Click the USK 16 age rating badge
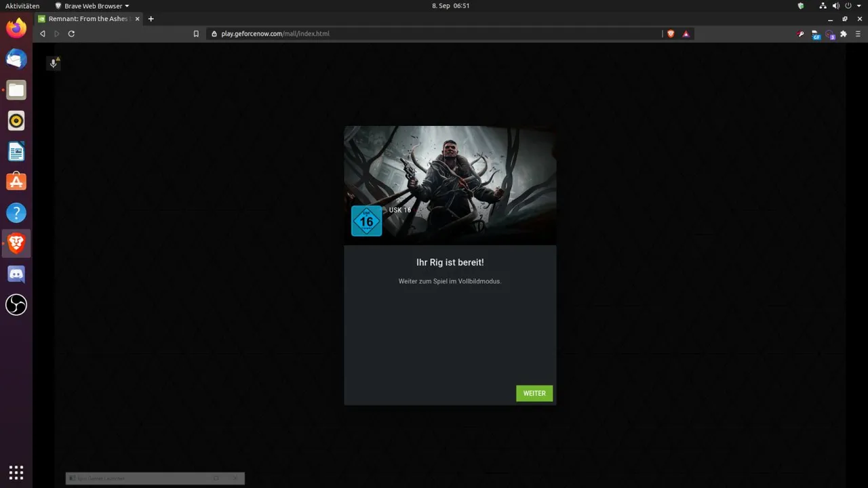Viewport: 868px width, 488px height. click(366, 221)
